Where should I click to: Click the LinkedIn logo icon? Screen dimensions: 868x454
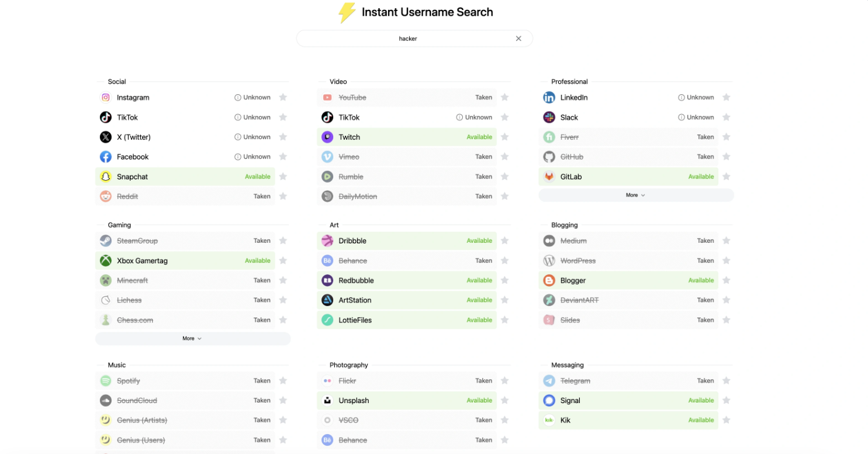coord(549,98)
